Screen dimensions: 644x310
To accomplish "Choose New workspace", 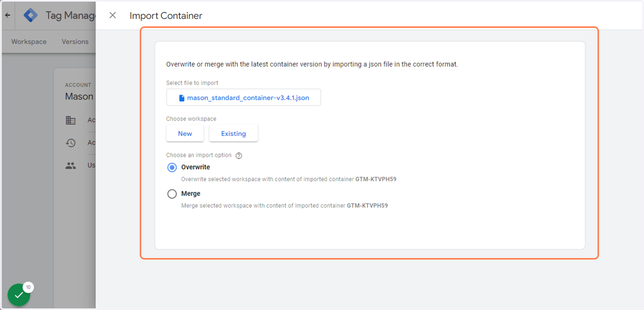I will click(x=185, y=134).
